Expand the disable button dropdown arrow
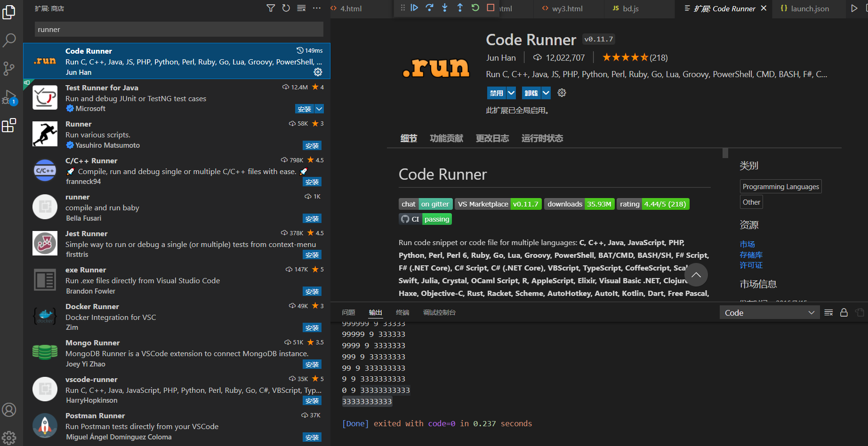This screenshot has height=446, width=868. (511, 93)
